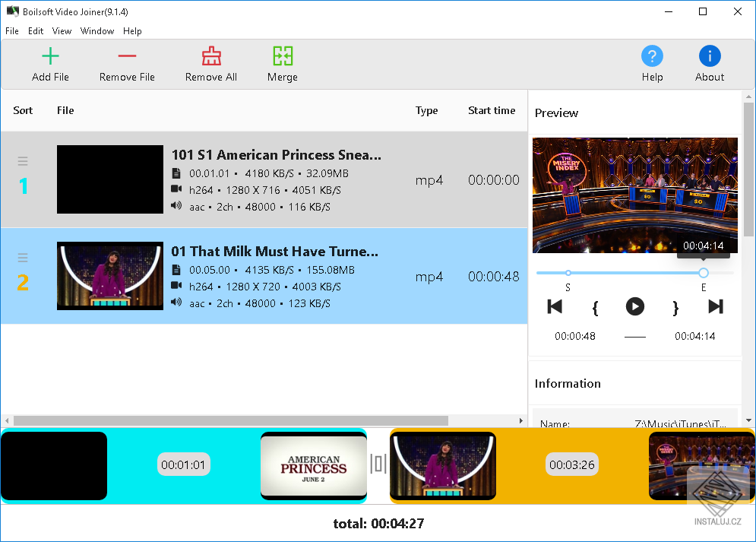Click the Sort column header
This screenshot has width=756, height=542.
pos(23,110)
